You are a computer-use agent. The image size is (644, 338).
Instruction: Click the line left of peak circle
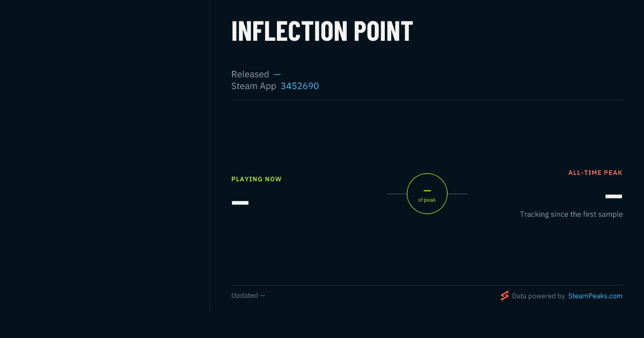(x=397, y=194)
